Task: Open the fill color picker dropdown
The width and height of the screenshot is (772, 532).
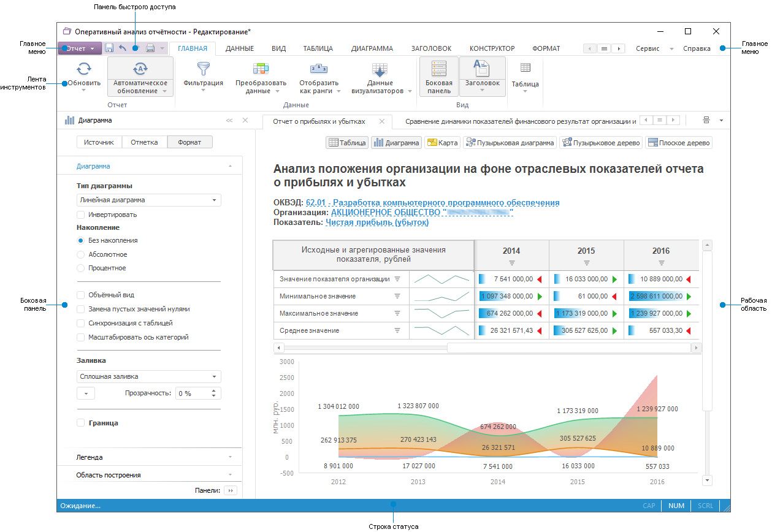Action: click(x=86, y=393)
